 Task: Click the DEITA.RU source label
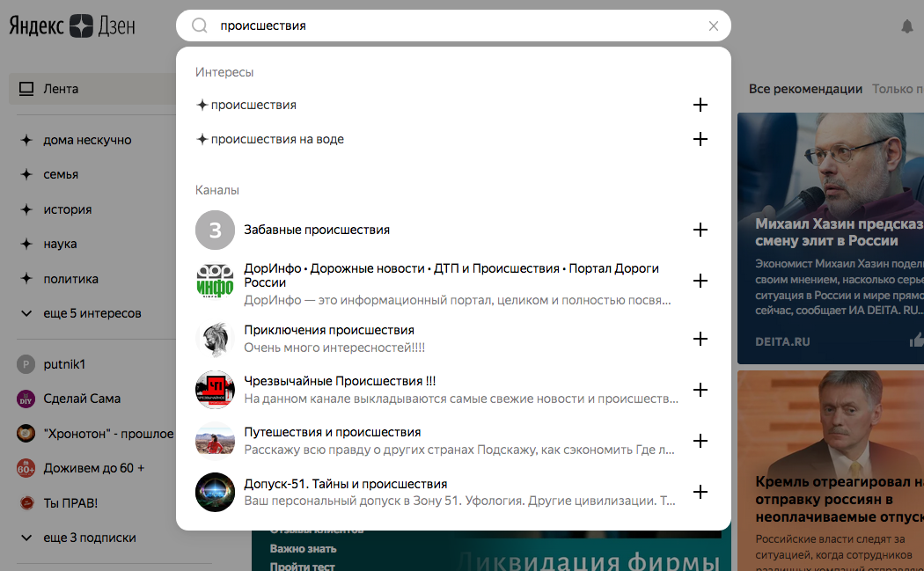coord(782,341)
